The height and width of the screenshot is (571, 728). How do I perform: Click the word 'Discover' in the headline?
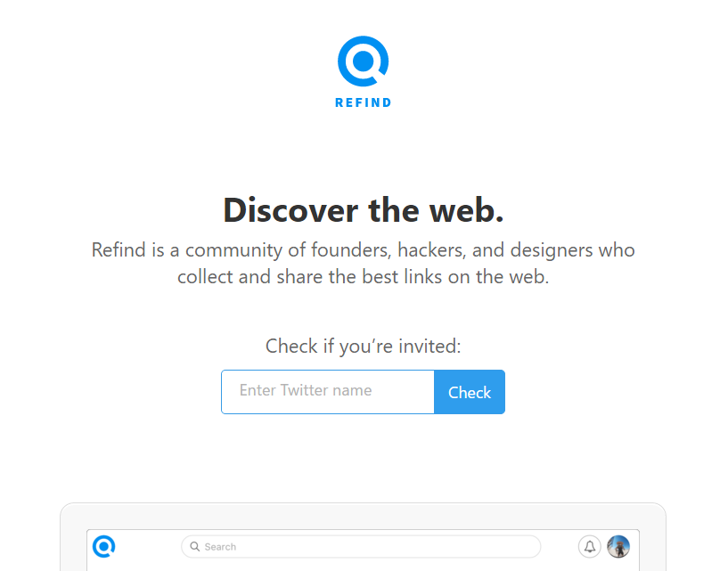pos(290,210)
